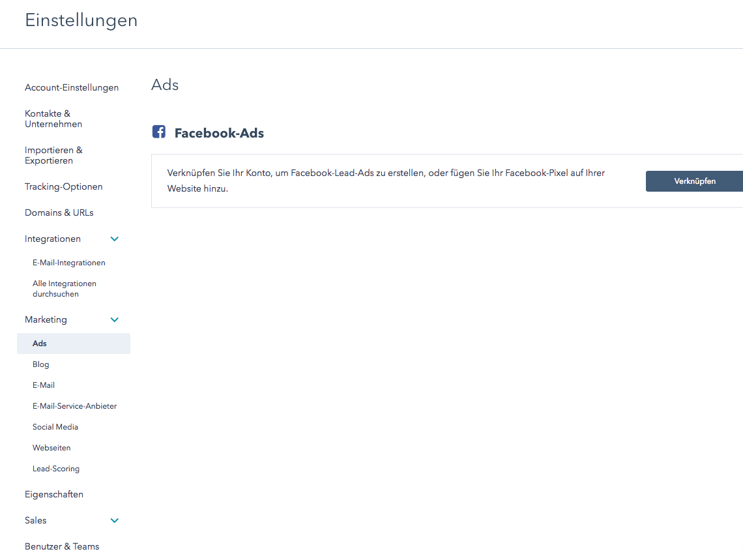743x560 pixels.
Task: Open the Blog settings item
Action: (x=41, y=364)
